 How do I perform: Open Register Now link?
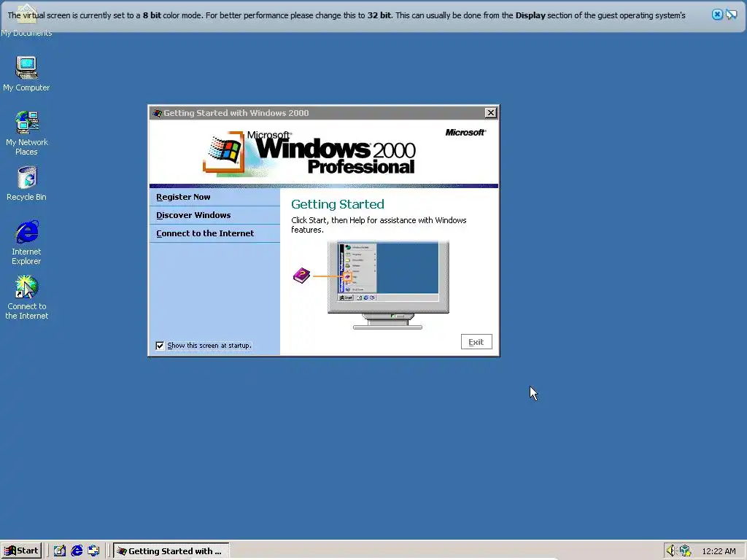pos(183,197)
